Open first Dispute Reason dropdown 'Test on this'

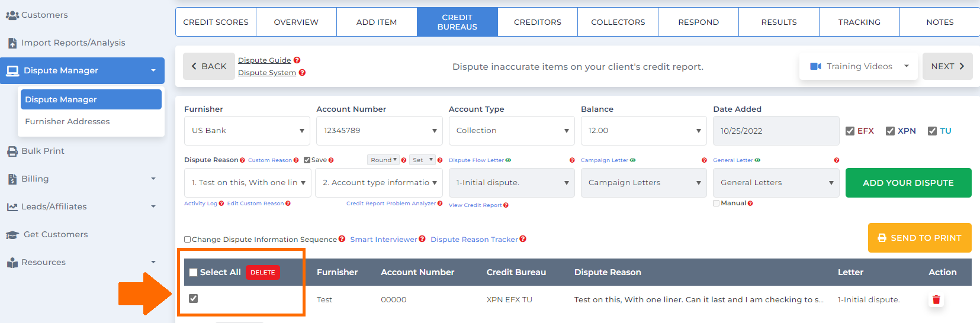point(247,183)
